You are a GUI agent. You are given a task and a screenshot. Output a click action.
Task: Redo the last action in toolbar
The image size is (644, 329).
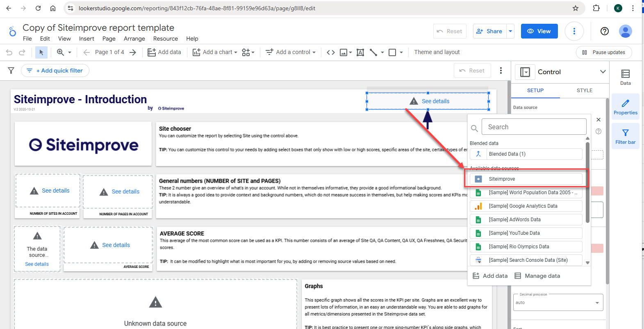[22, 52]
